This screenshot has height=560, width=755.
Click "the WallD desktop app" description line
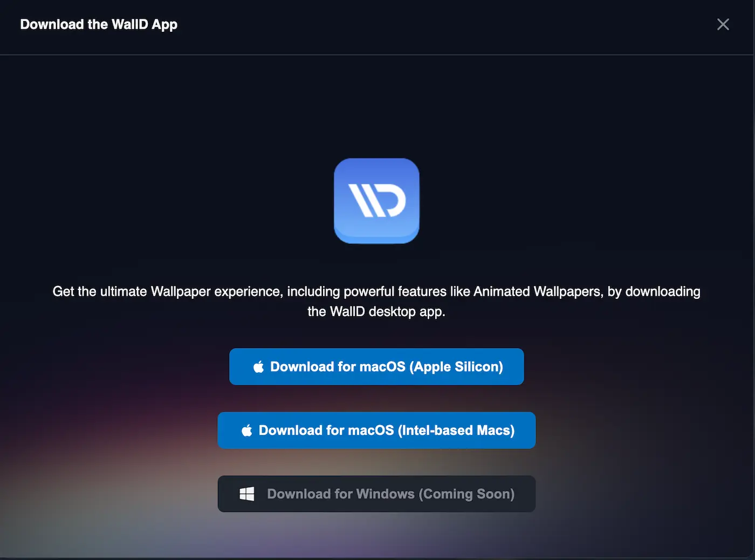376,312
